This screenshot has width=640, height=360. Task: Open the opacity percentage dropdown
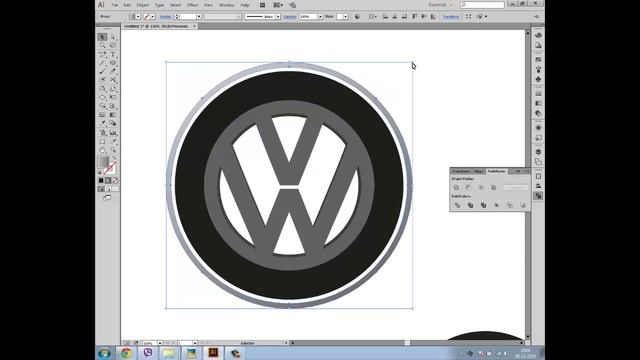pos(320,16)
